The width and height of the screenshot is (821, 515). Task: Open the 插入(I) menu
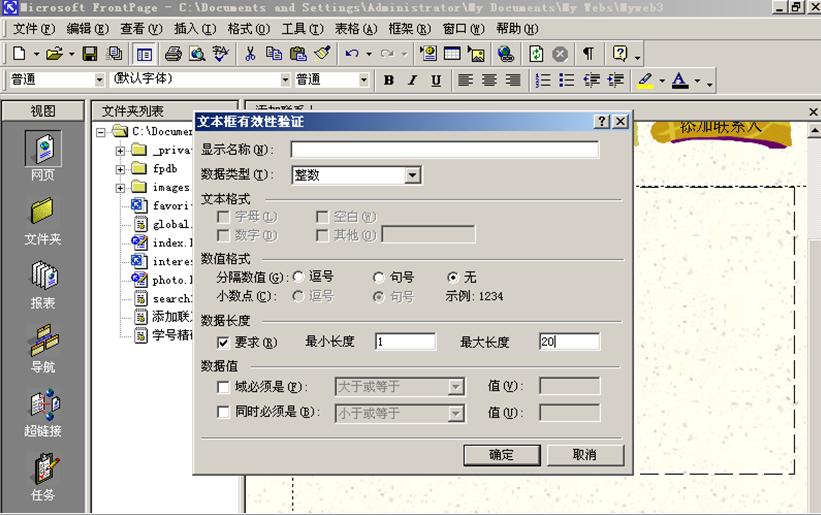click(x=195, y=29)
